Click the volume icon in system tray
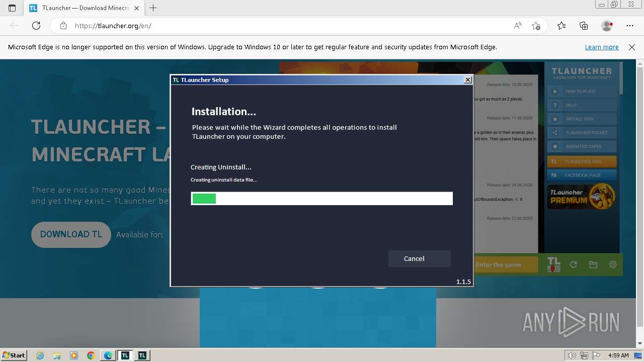644x362 pixels. tap(572, 355)
